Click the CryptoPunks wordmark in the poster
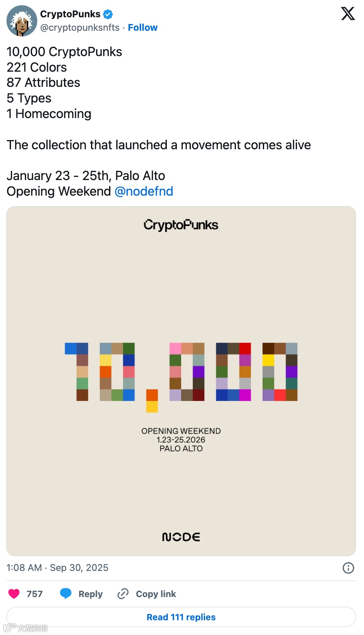The height and width of the screenshot is (635, 364). (x=181, y=225)
